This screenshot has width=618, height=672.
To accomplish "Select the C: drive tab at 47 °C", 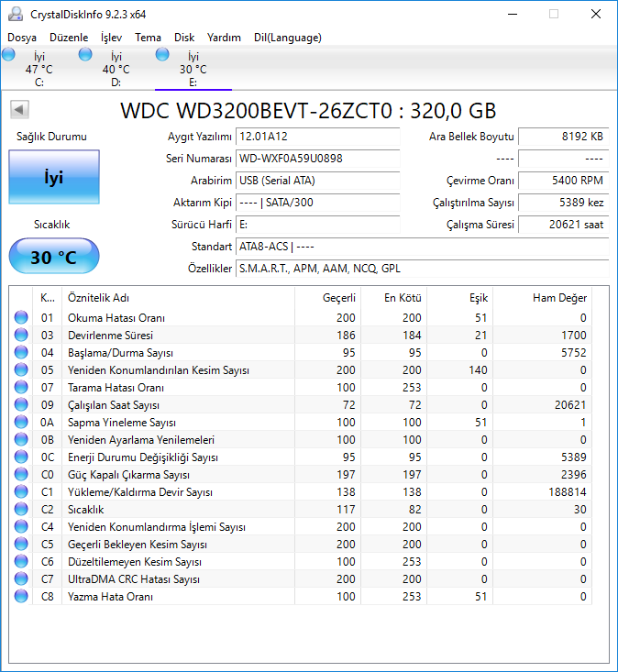I will click(x=39, y=69).
